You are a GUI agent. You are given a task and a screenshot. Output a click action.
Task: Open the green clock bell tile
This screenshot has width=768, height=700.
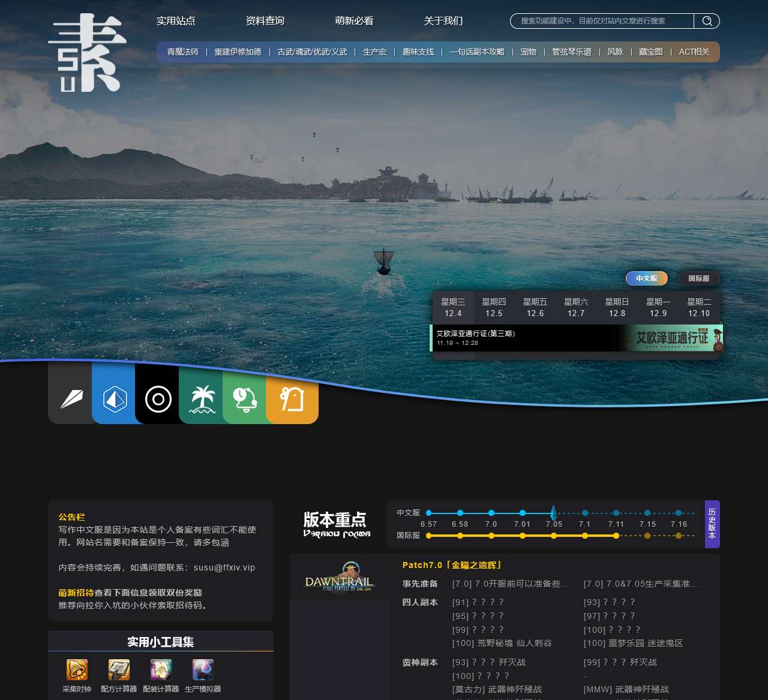tap(245, 398)
